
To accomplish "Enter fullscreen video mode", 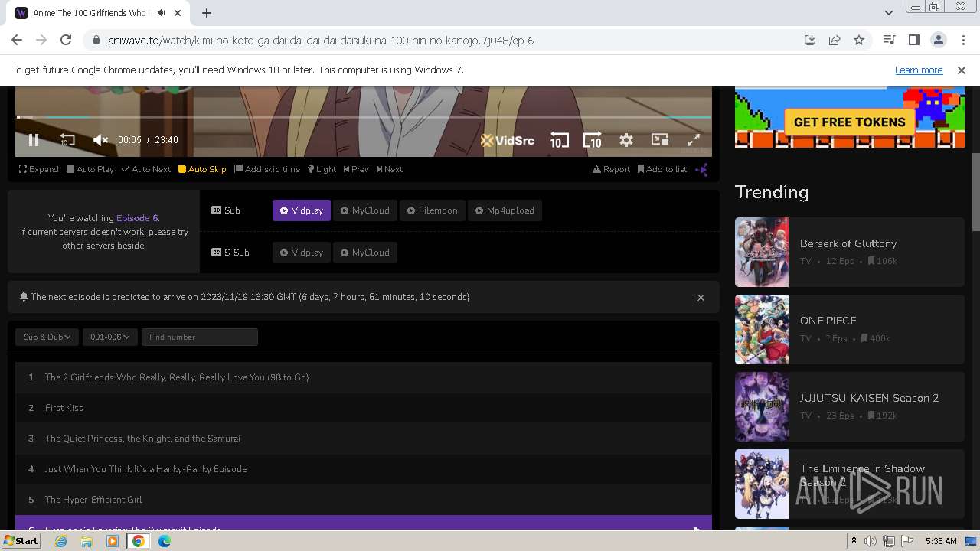I will [693, 140].
